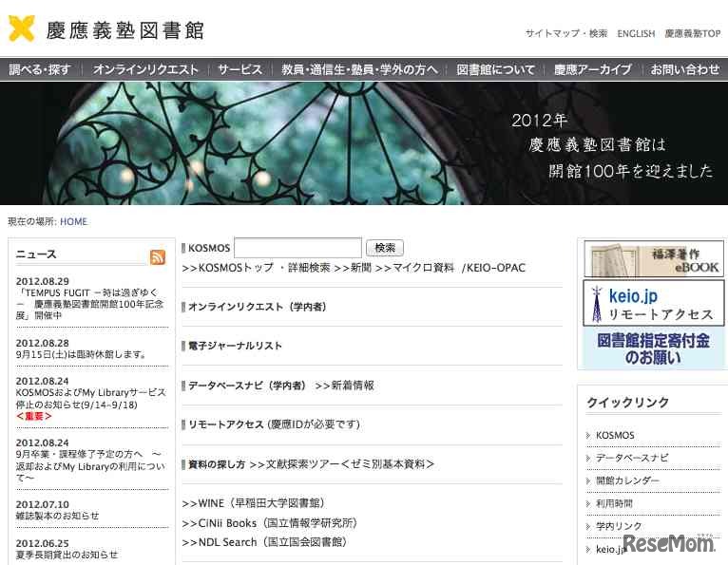Open keio.jp quick link
This screenshot has width=728, height=565.
(610, 549)
